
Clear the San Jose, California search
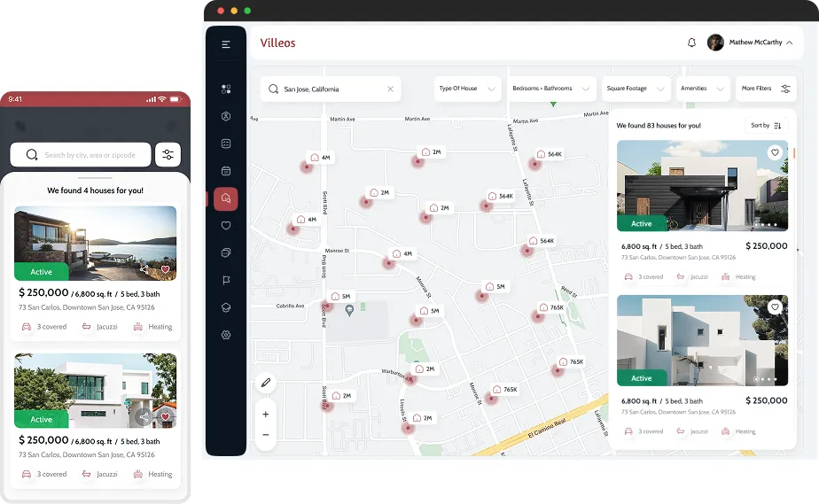[x=390, y=89]
